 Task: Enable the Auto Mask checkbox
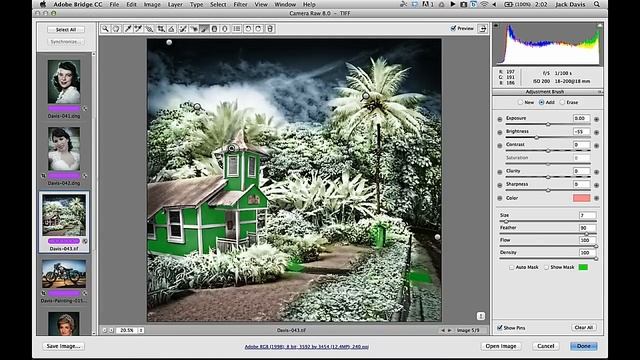click(511, 267)
